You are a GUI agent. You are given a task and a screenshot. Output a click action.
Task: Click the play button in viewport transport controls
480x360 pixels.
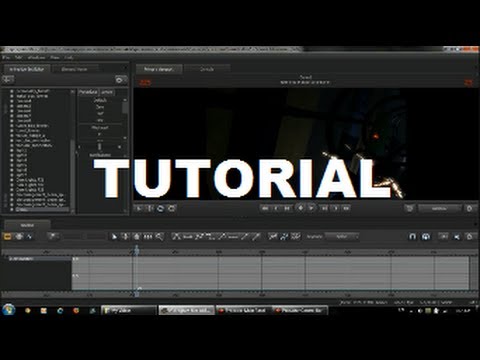click(311, 208)
